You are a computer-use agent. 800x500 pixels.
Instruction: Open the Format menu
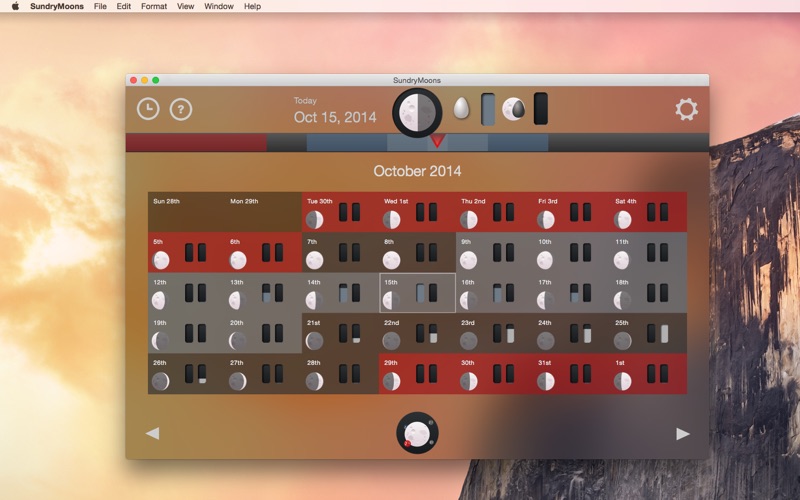[x=154, y=6]
